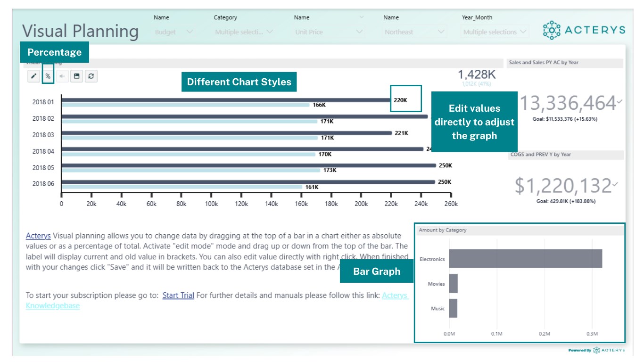Click the Acterys logo in the header
Screen dimensions: 644x362
pyautogui.click(x=584, y=30)
